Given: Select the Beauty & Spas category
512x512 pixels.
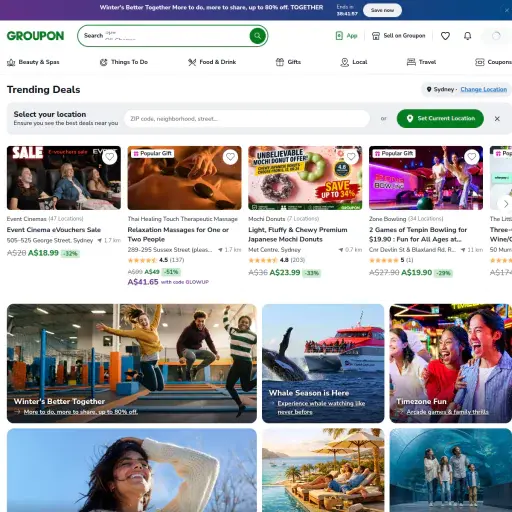Looking at the screenshot, I should (x=33, y=62).
